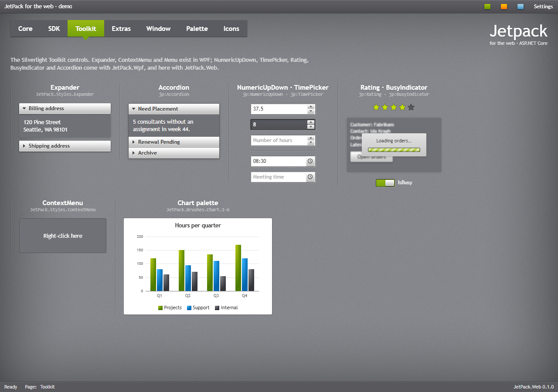Click the Internal legend entry in chart
Image resolution: width=558 pixels, height=392 pixels.
tap(226, 308)
